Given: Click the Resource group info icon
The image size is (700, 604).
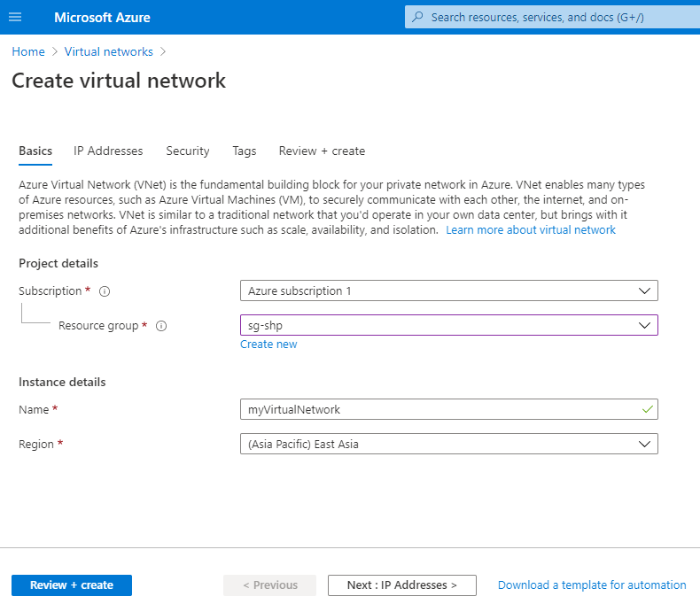Looking at the screenshot, I should (161, 326).
